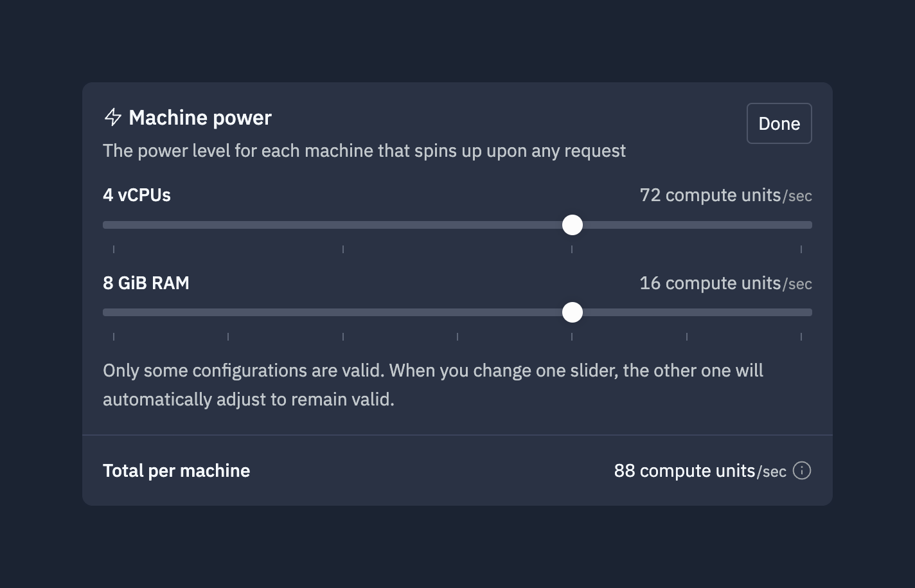Set vCPUs slider to the rightmost tick mark
The image size is (915, 588).
pyautogui.click(x=801, y=225)
